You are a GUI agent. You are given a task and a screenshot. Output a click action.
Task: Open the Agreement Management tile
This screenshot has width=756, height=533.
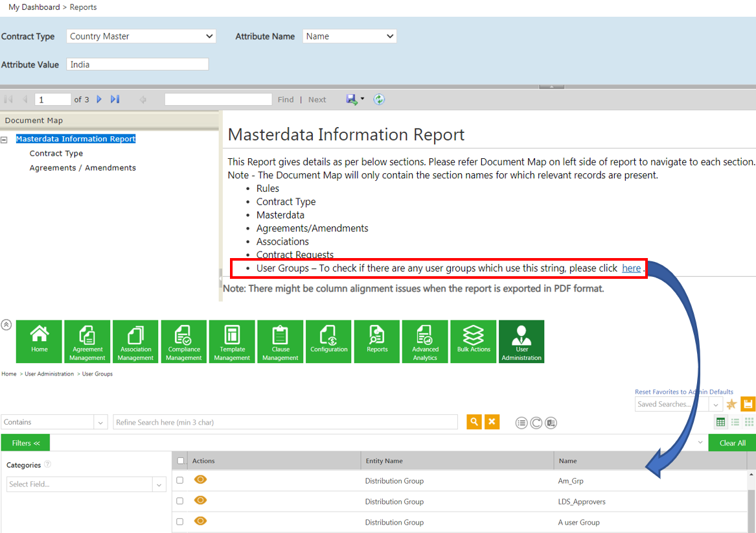click(x=87, y=341)
